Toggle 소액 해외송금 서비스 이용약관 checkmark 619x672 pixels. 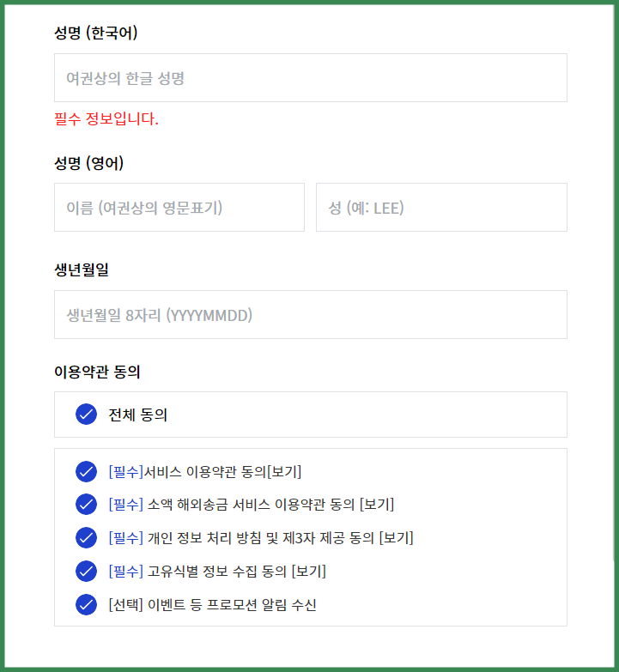point(86,504)
